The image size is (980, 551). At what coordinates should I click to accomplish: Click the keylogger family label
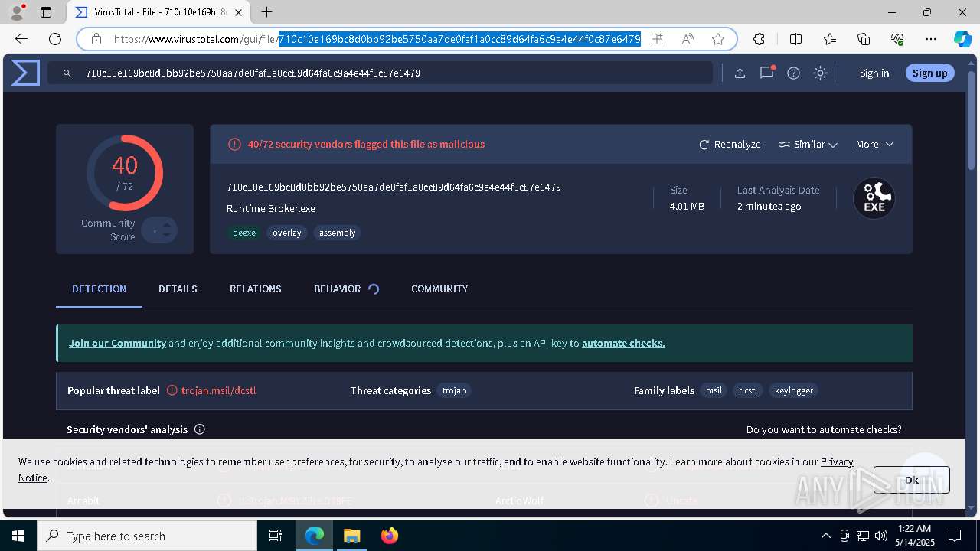point(794,390)
